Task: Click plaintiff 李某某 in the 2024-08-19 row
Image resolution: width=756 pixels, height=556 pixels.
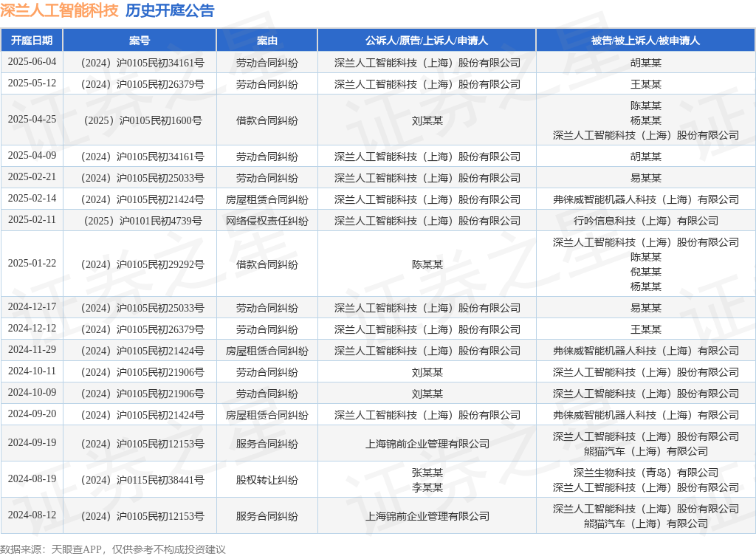Action: tap(427, 487)
